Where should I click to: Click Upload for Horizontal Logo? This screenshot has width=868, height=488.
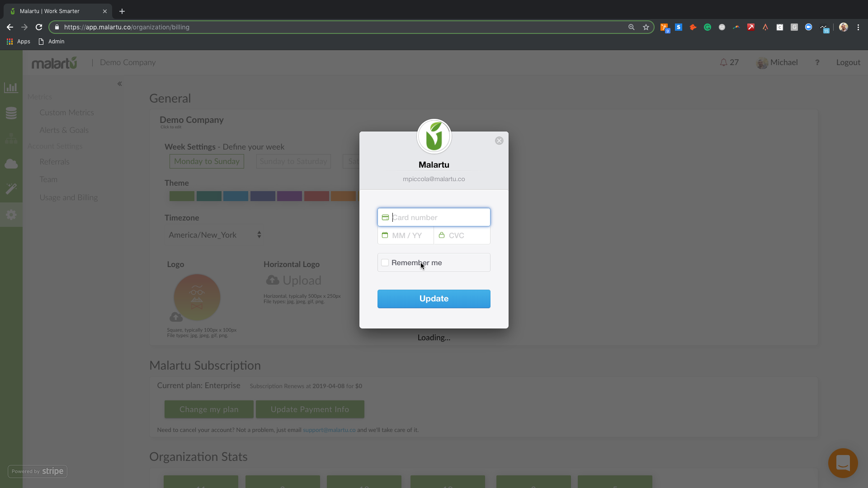294,280
